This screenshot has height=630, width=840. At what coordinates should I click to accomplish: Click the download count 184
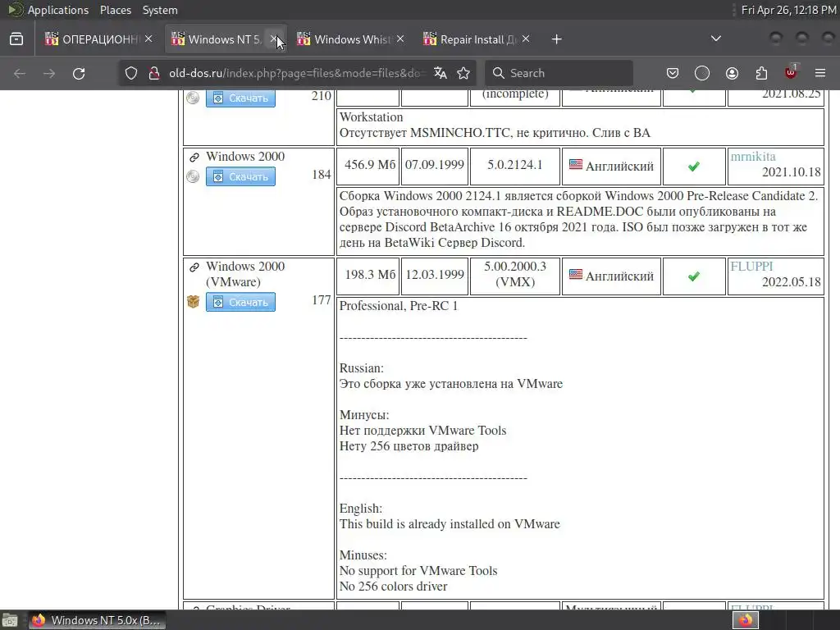(x=321, y=175)
